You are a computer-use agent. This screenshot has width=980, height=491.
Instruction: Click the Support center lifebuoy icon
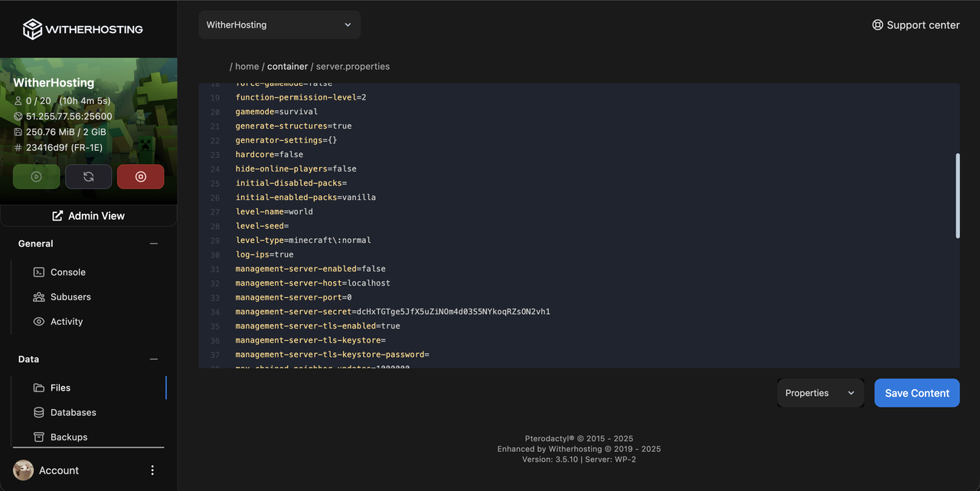click(x=877, y=25)
